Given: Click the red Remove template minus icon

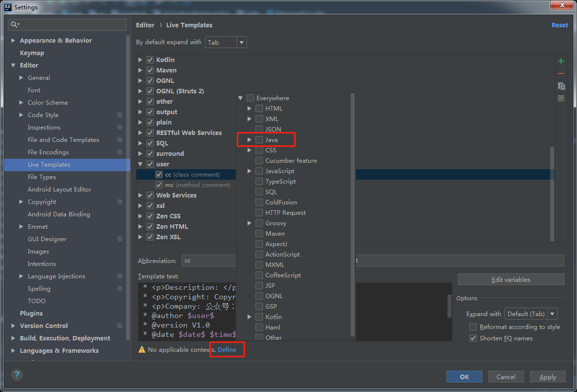Looking at the screenshot, I should tap(561, 73).
